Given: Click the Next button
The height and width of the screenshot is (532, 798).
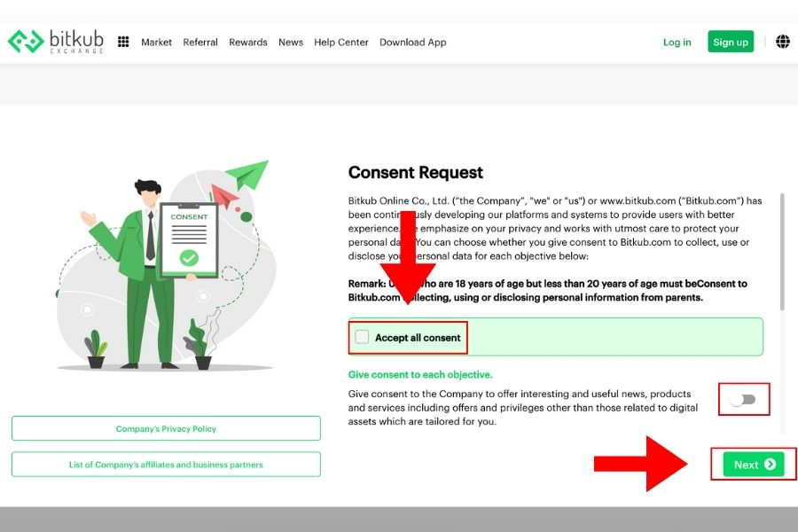Looking at the screenshot, I should (x=753, y=465).
